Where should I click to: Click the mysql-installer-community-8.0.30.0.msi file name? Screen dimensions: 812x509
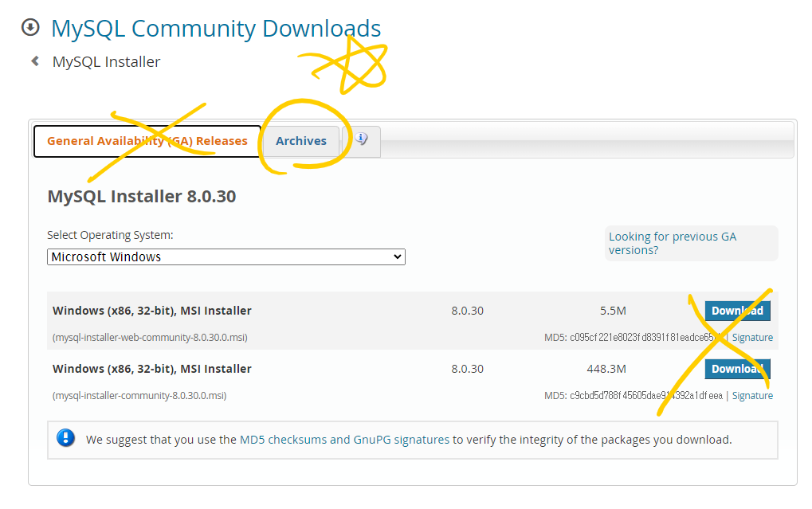click(139, 396)
